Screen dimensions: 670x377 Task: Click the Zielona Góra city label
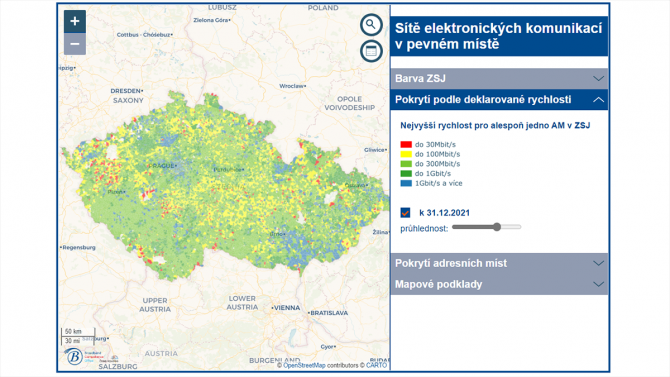[212, 20]
